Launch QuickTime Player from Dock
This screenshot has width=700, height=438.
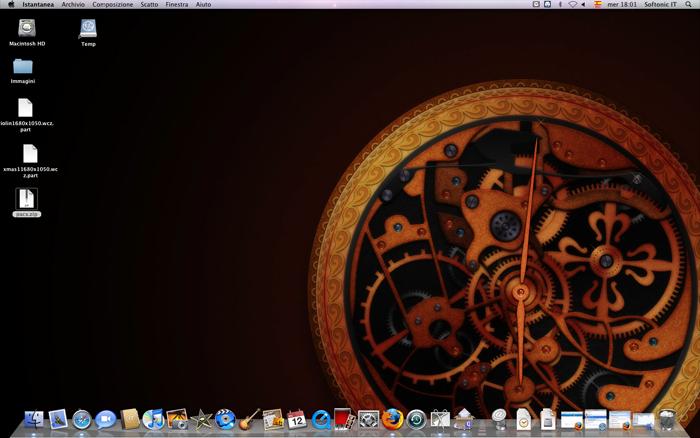pos(321,420)
